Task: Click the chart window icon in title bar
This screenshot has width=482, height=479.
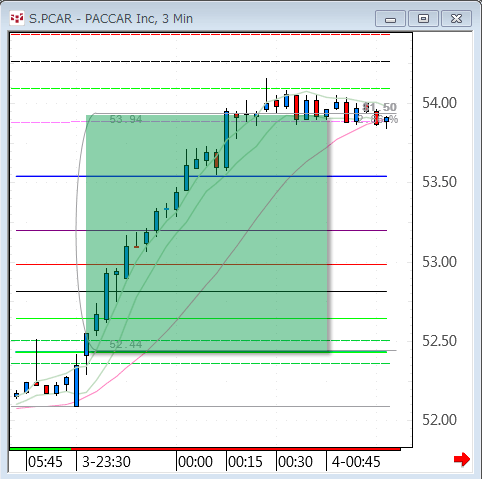Action: coord(17,18)
